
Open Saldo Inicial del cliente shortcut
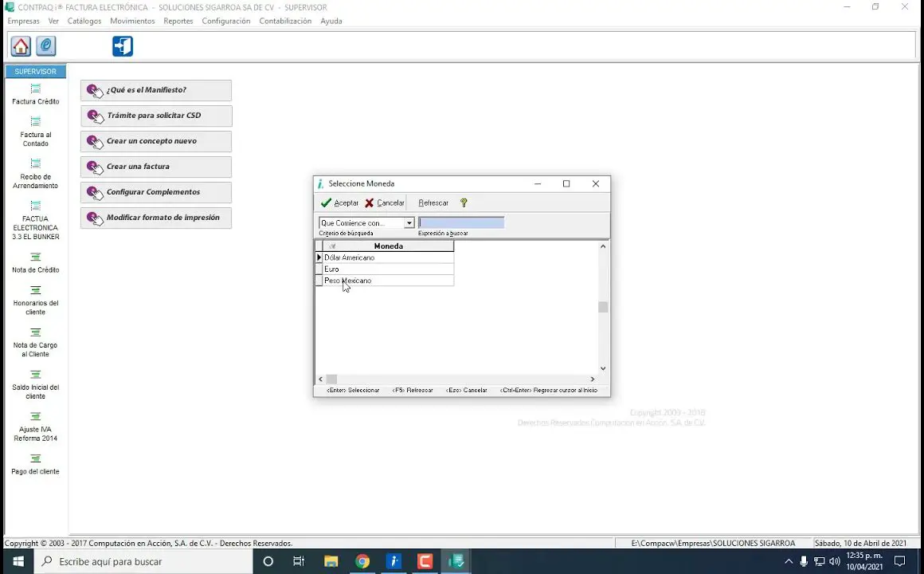tap(35, 384)
